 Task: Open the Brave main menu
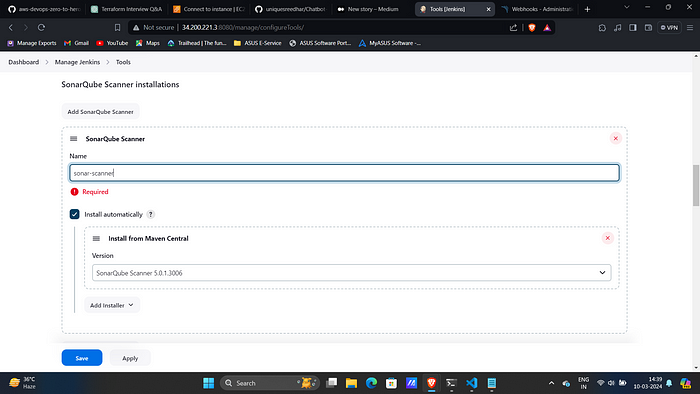point(690,28)
